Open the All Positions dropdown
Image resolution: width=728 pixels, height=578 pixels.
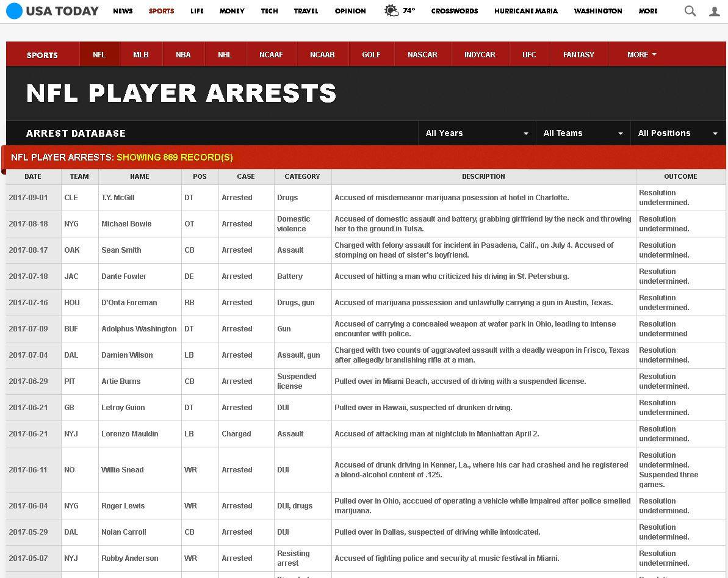click(679, 133)
